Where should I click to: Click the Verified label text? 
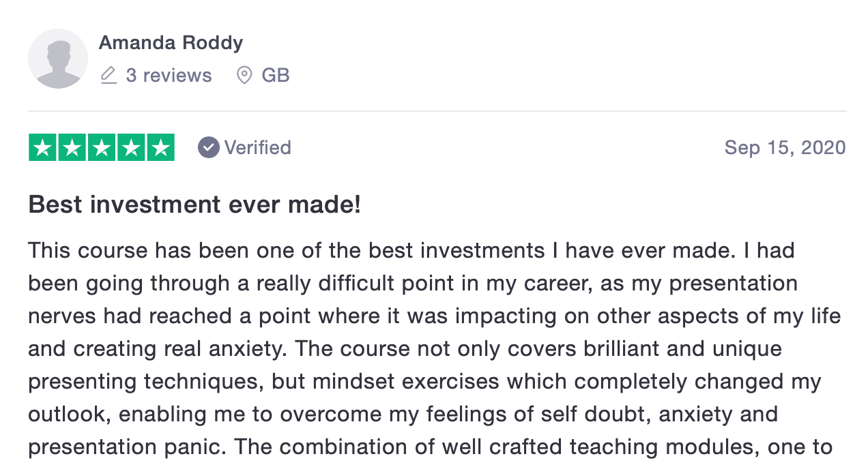pyautogui.click(x=257, y=147)
